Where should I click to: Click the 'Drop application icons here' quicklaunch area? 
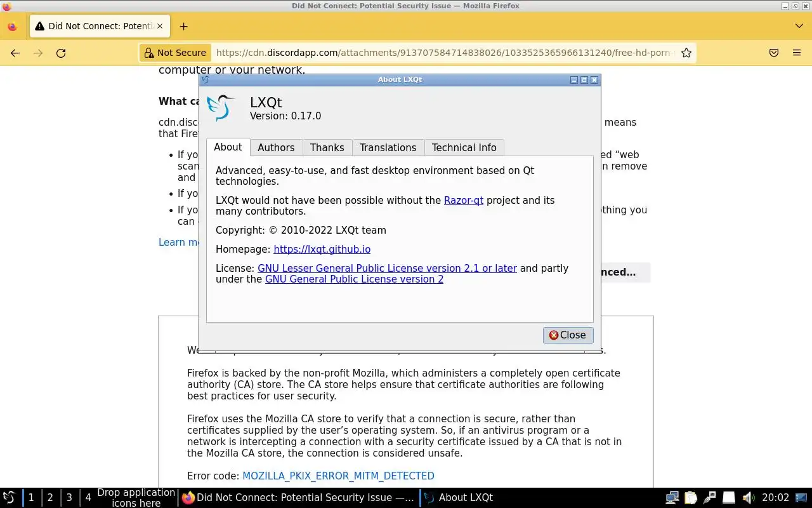pos(136,498)
